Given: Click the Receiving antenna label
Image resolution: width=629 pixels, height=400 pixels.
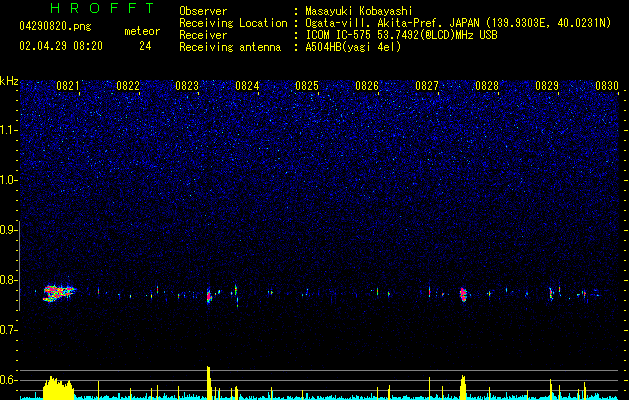Looking at the screenshot, I should (x=230, y=47).
